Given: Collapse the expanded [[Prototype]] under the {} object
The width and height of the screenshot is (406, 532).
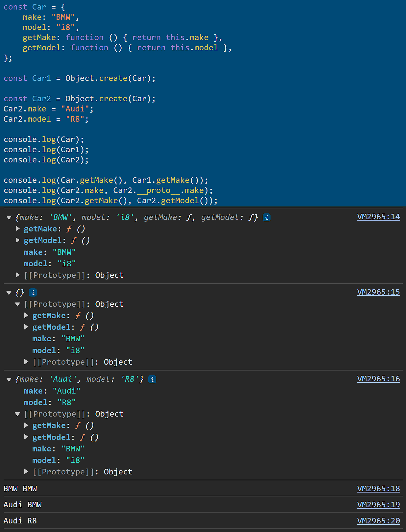Looking at the screenshot, I should click(18, 304).
